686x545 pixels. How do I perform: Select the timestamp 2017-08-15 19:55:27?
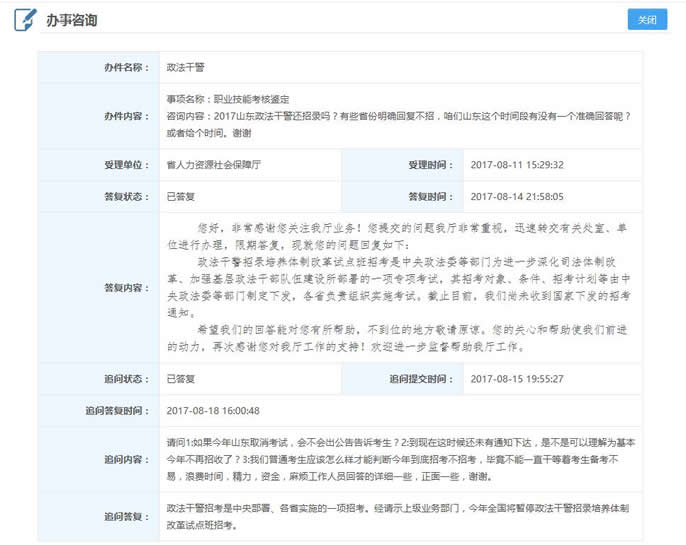pyautogui.click(x=516, y=379)
